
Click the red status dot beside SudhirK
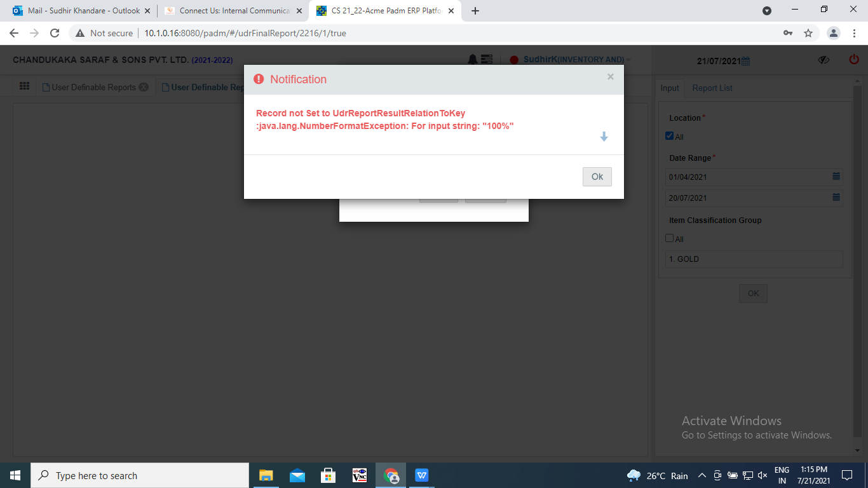click(x=515, y=60)
